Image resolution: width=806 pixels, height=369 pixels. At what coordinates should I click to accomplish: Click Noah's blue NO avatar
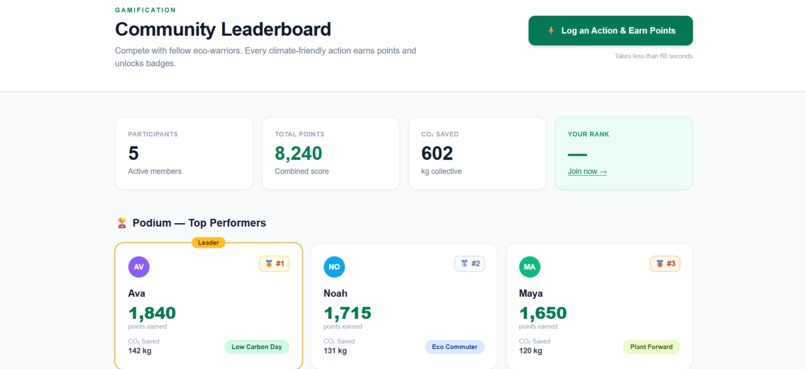point(334,267)
